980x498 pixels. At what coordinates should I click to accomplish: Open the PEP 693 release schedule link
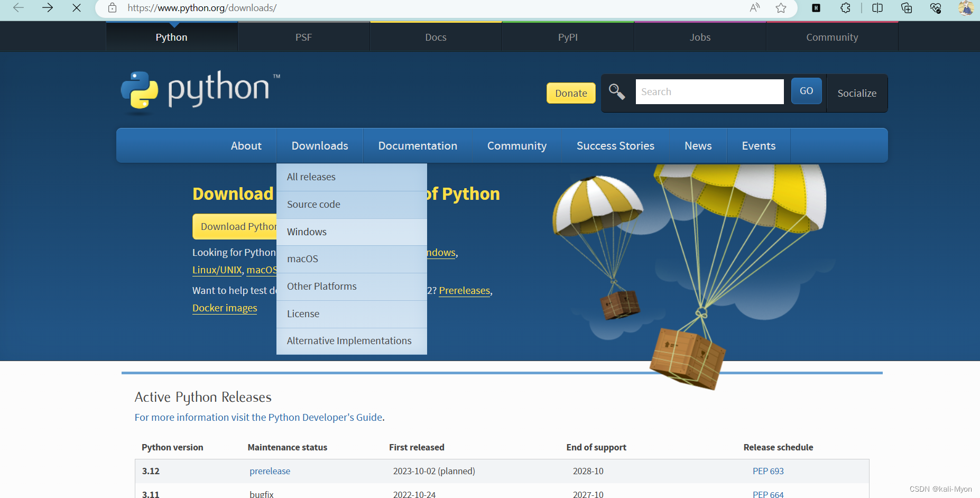click(x=768, y=471)
